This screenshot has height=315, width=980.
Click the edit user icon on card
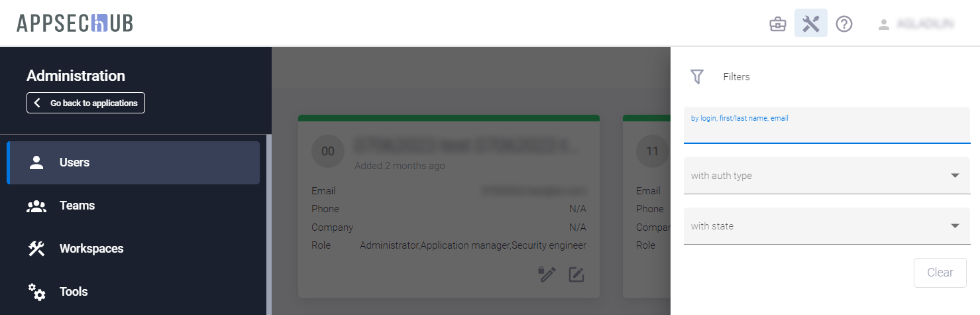click(576, 275)
